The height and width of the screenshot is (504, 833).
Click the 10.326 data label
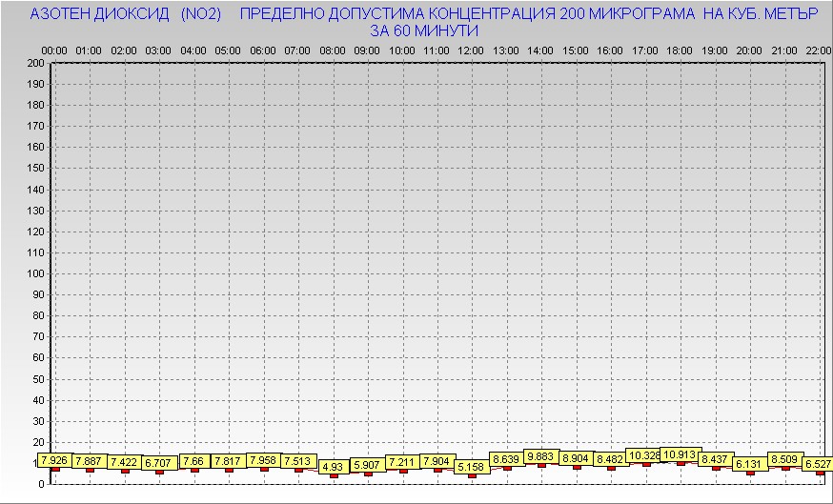point(645,455)
